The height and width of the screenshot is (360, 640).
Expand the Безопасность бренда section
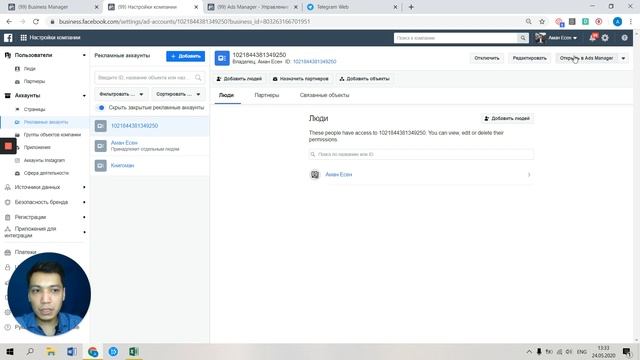(x=84, y=202)
